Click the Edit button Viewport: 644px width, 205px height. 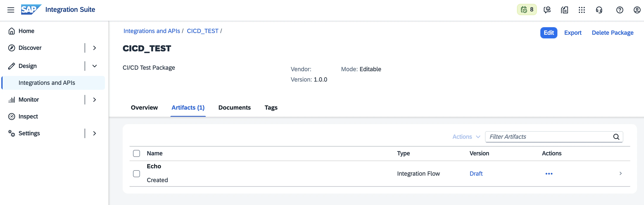tap(549, 33)
